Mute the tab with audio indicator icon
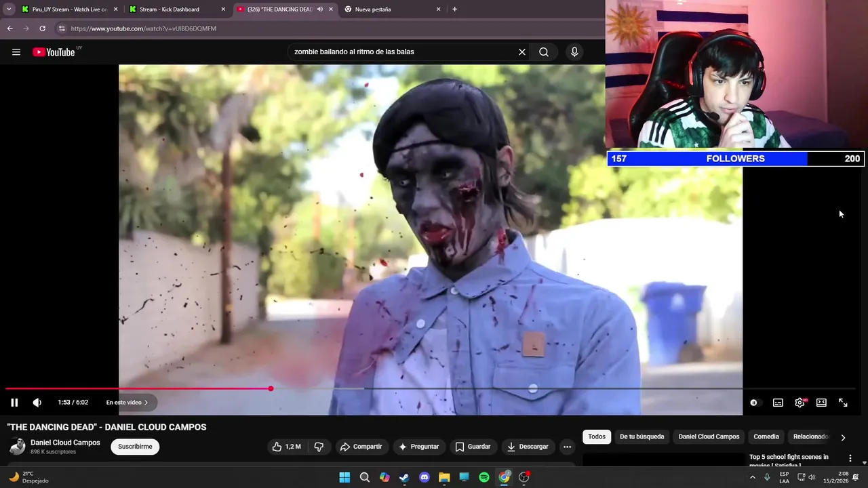 (x=320, y=9)
